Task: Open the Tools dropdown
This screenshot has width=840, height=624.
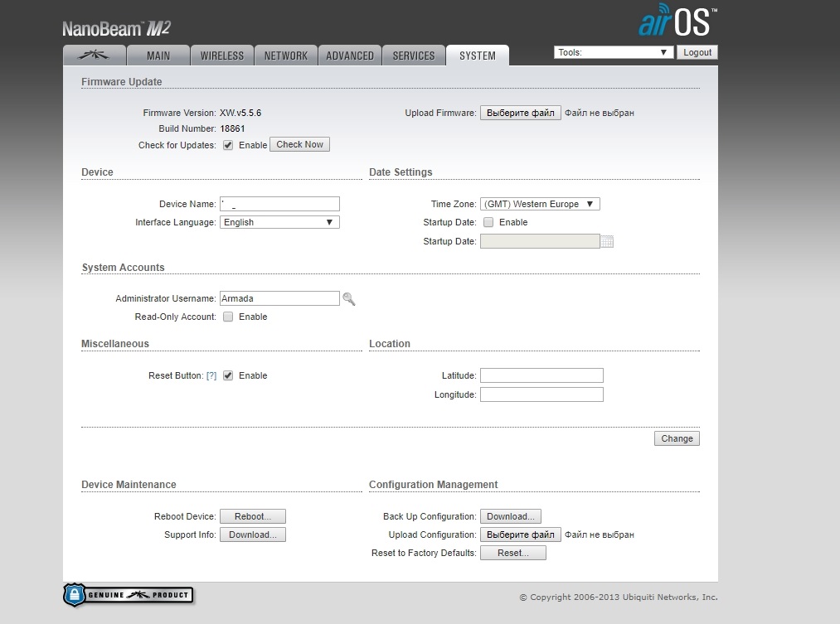Action: pos(613,52)
